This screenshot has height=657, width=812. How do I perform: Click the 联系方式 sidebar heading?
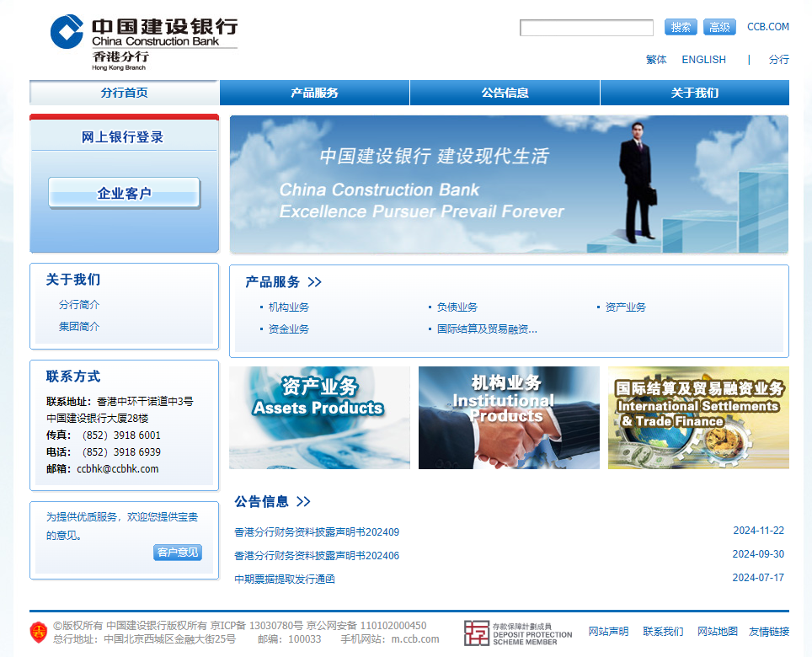[73, 377]
